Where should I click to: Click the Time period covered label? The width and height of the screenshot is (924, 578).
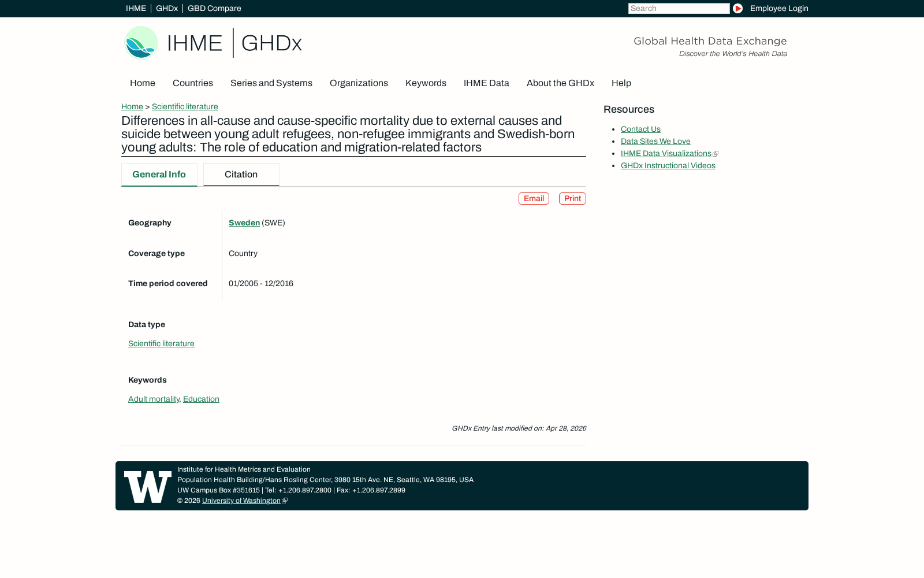tap(168, 283)
